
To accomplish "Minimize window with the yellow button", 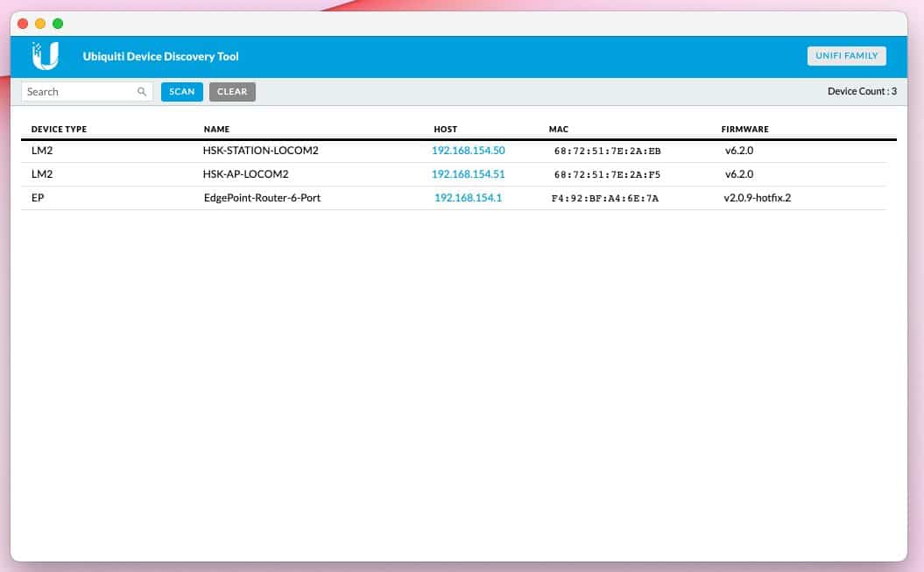I will tap(40, 24).
